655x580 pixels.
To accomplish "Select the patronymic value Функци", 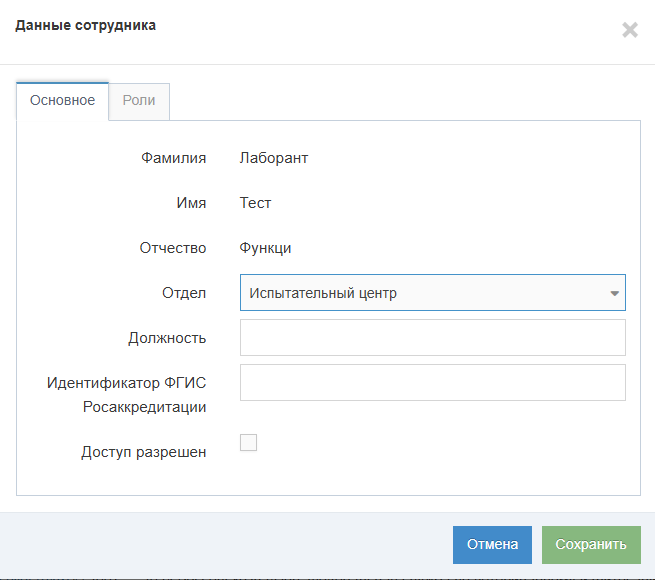I will pos(265,248).
